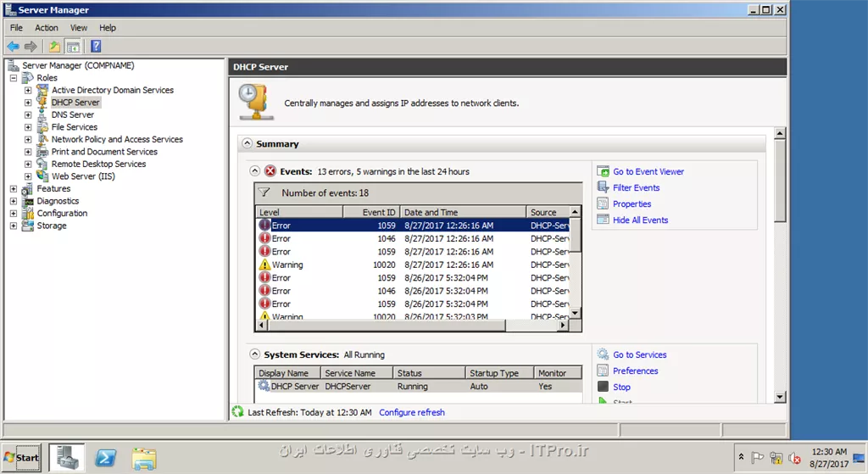Select Error 1046 event at 5:32:04 PM

tap(414, 291)
